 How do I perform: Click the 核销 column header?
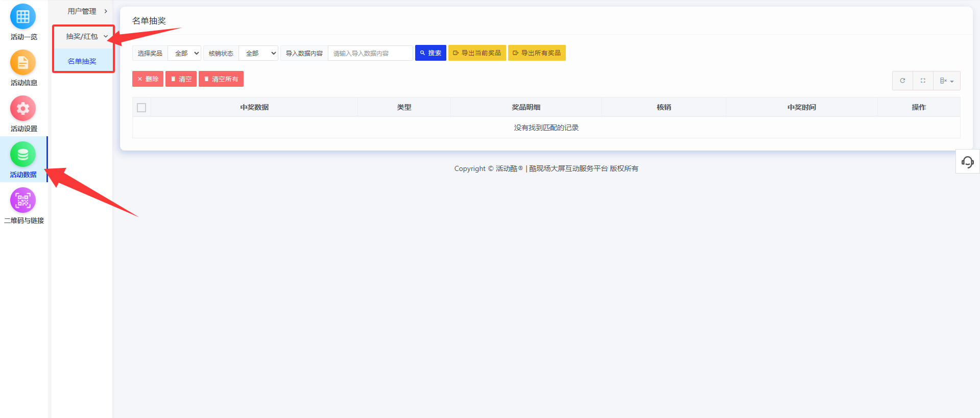[664, 107]
